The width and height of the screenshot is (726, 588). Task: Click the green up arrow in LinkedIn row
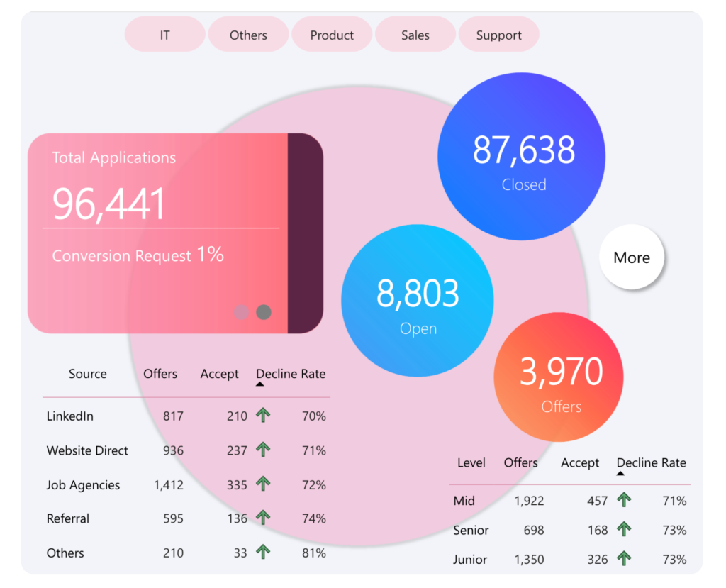point(263,416)
